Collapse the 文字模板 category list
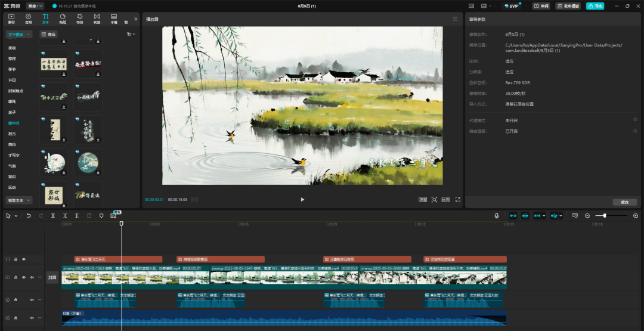Image resolution: width=644 pixels, height=331 pixels. point(29,35)
